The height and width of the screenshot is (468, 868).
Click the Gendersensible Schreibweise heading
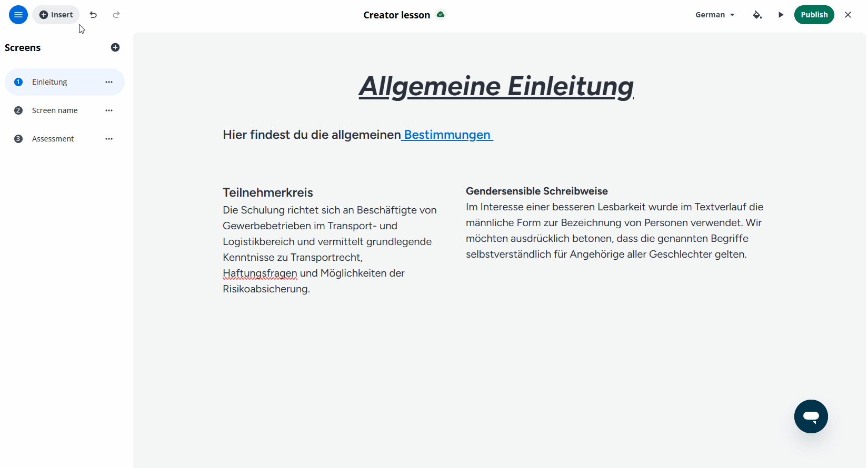(537, 191)
